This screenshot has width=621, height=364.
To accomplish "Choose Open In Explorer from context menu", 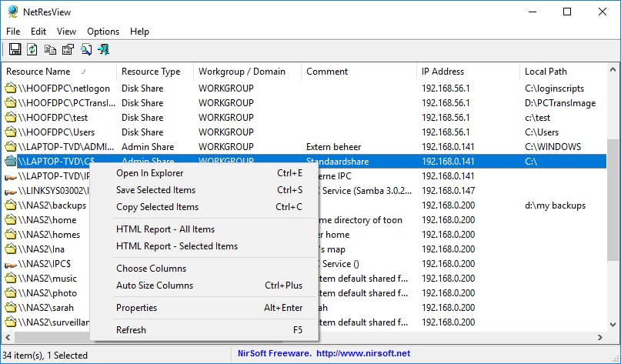I will point(150,173).
